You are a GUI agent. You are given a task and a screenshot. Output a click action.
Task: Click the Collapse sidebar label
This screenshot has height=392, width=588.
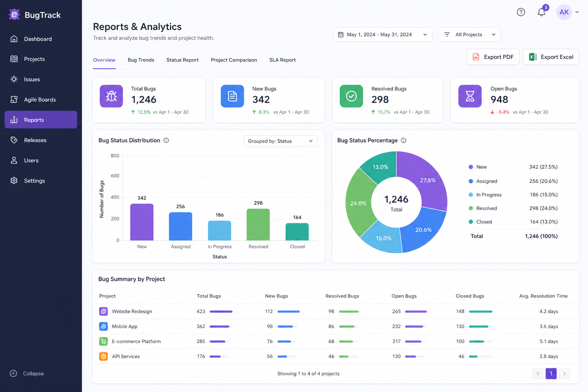(x=33, y=374)
